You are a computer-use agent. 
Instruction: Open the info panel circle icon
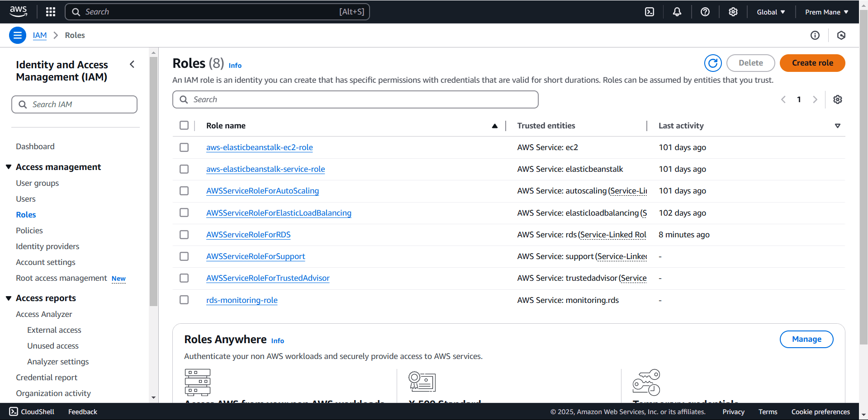(x=815, y=35)
